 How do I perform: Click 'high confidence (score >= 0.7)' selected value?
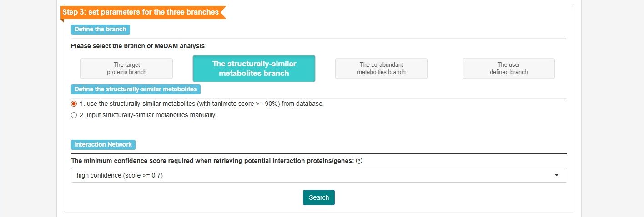pos(120,175)
